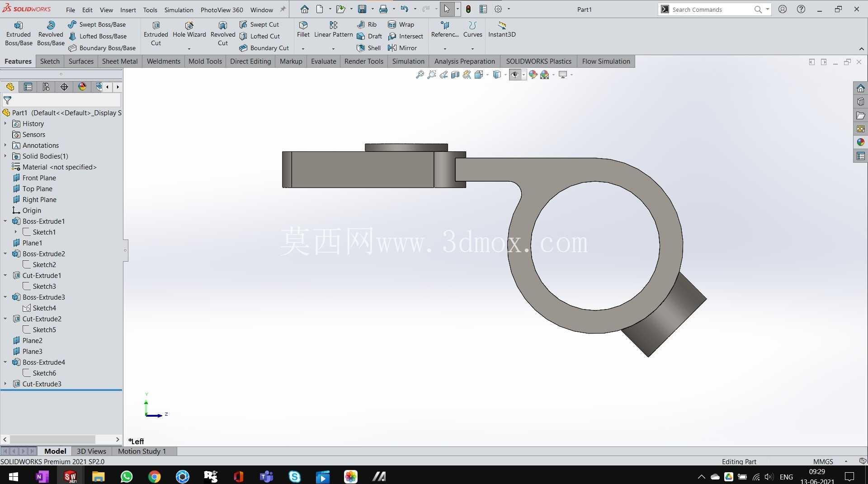The height and width of the screenshot is (484, 868).
Task: Open the Fillet dropdown arrow
Action: pos(303,48)
